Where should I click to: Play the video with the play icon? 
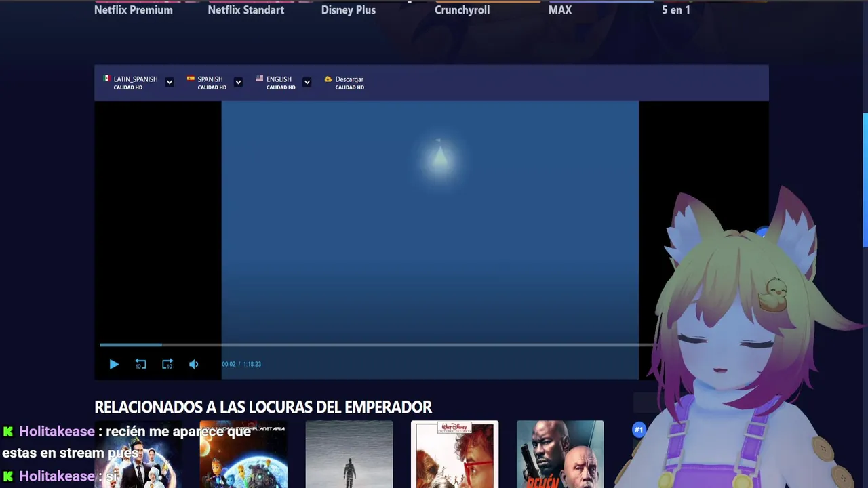pyautogui.click(x=114, y=364)
